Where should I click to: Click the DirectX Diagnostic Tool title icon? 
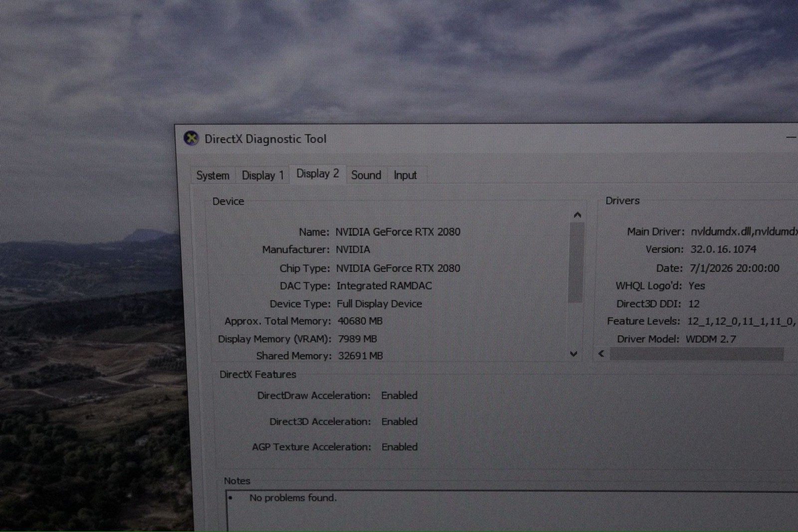191,138
